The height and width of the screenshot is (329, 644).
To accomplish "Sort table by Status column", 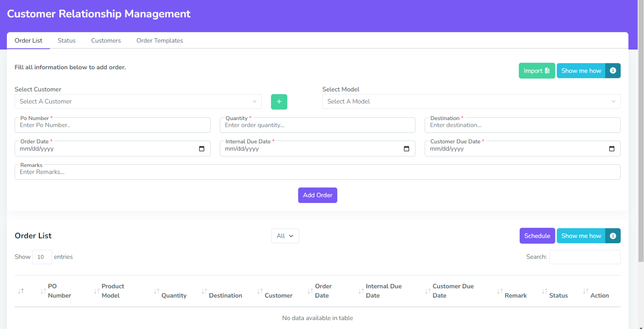I will coord(558,295).
